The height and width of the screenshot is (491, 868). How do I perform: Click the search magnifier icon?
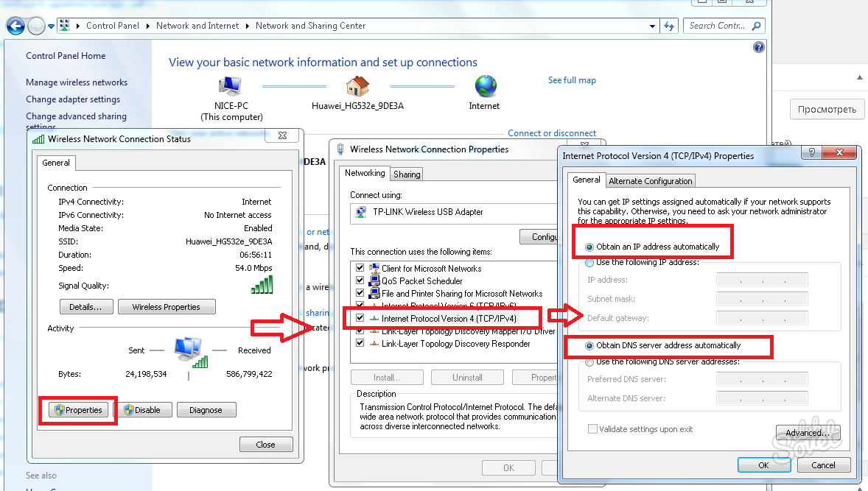point(756,26)
